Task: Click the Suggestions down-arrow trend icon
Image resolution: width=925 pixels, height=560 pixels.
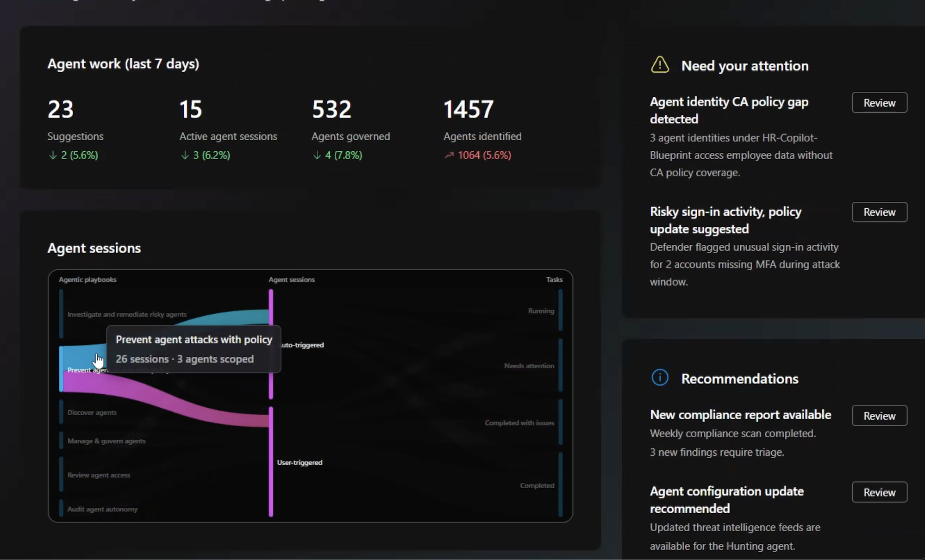Action: pos(52,156)
